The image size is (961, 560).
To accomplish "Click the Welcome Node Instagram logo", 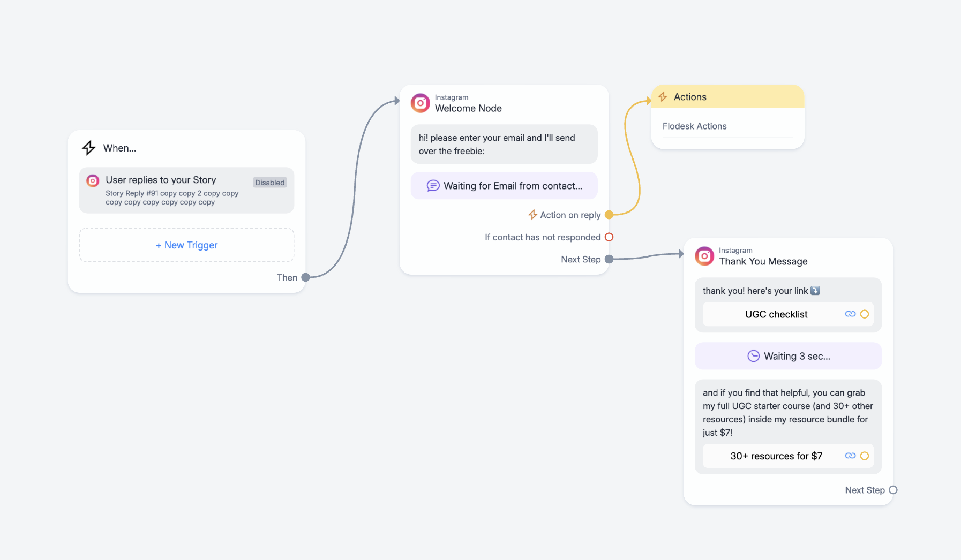I will click(421, 103).
